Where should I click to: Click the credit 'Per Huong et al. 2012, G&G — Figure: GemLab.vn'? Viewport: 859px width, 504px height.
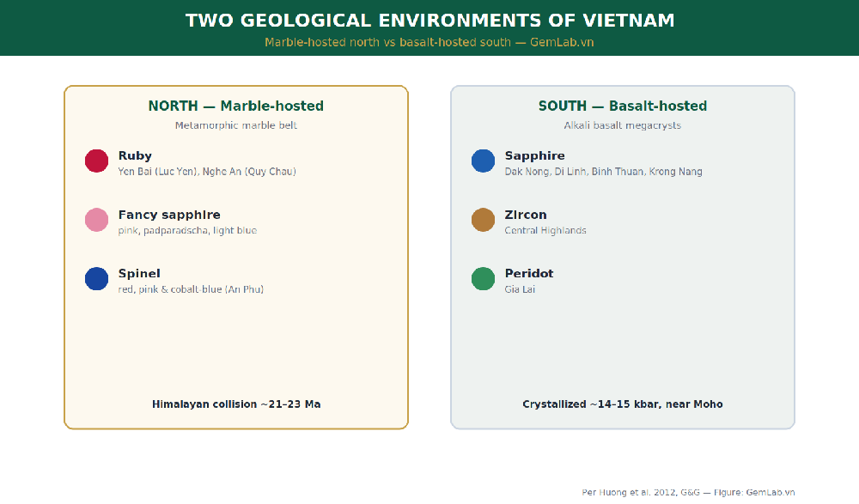(x=688, y=493)
